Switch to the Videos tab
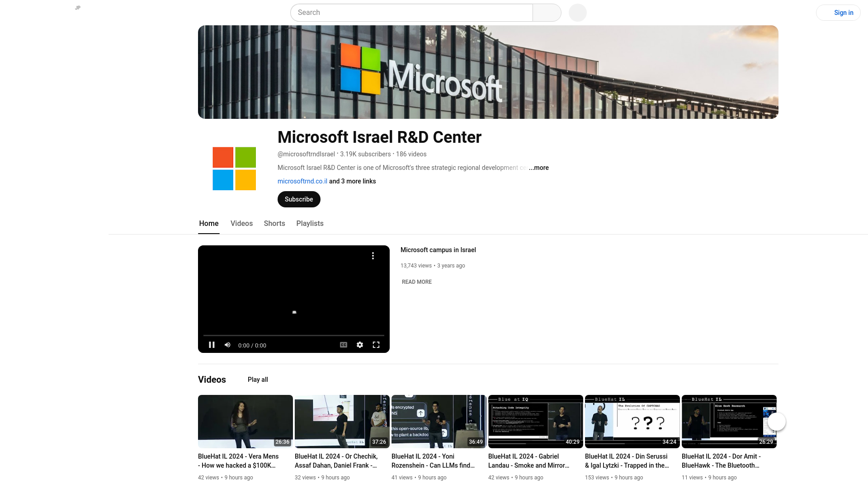This screenshot has width=868, height=488. [241, 224]
